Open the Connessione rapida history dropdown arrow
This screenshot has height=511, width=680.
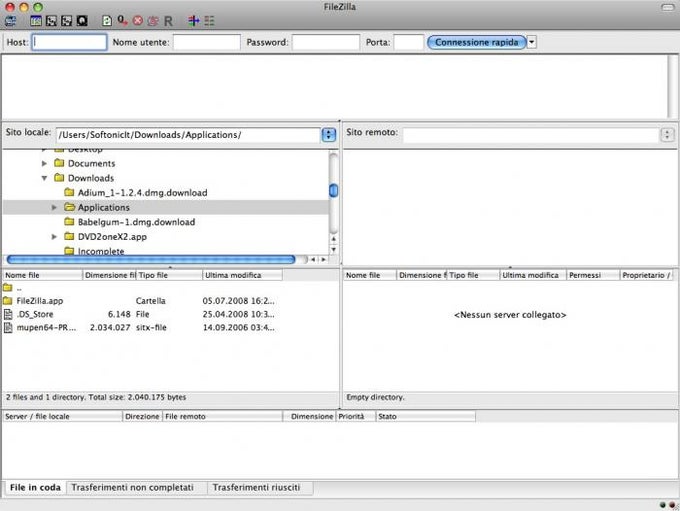pos(532,43)
